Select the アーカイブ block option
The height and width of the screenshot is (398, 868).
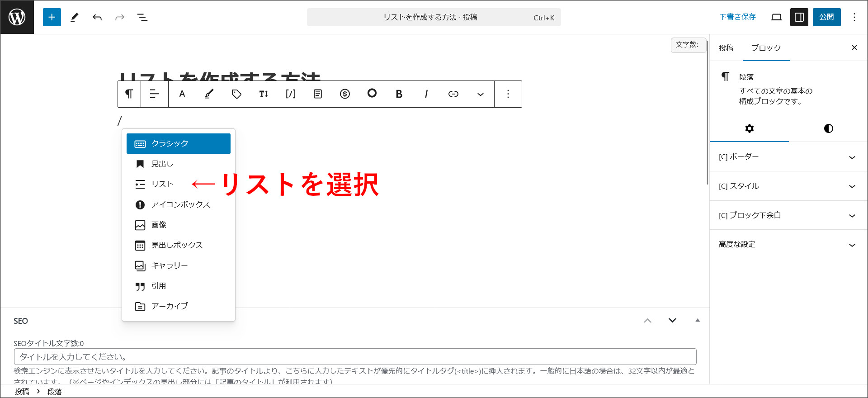point(179,306)
